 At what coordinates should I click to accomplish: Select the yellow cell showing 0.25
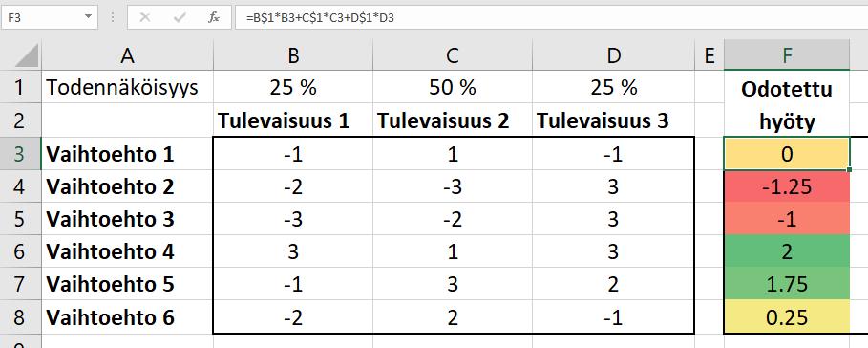pos(787,317)
